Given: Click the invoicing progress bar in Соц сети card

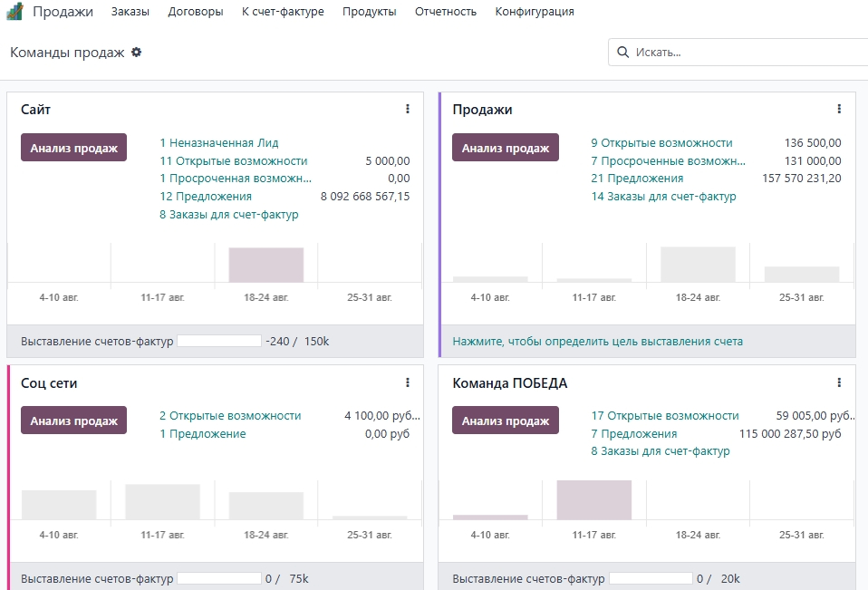Looking at the screenshot, I should click(x=218, y=579).
